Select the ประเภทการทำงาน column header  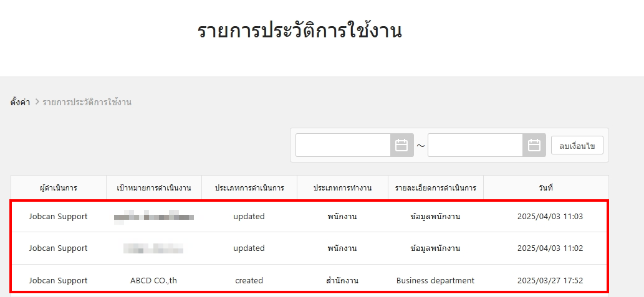[x=342, y=187]
